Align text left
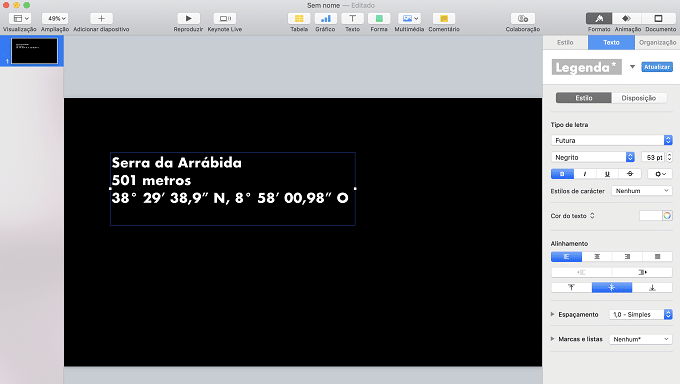680x384 pixels. (566, 257)
